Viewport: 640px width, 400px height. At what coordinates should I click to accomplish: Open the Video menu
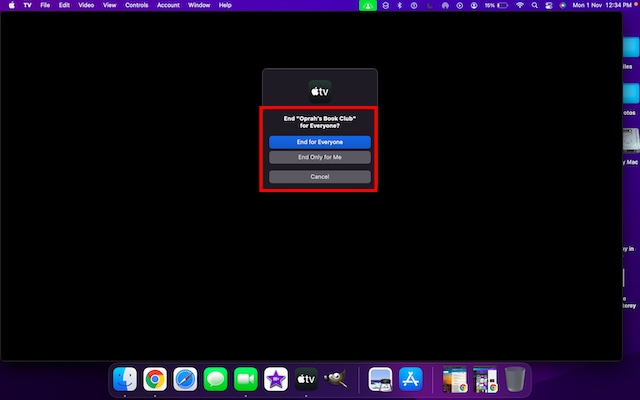(x=86, y=5)
